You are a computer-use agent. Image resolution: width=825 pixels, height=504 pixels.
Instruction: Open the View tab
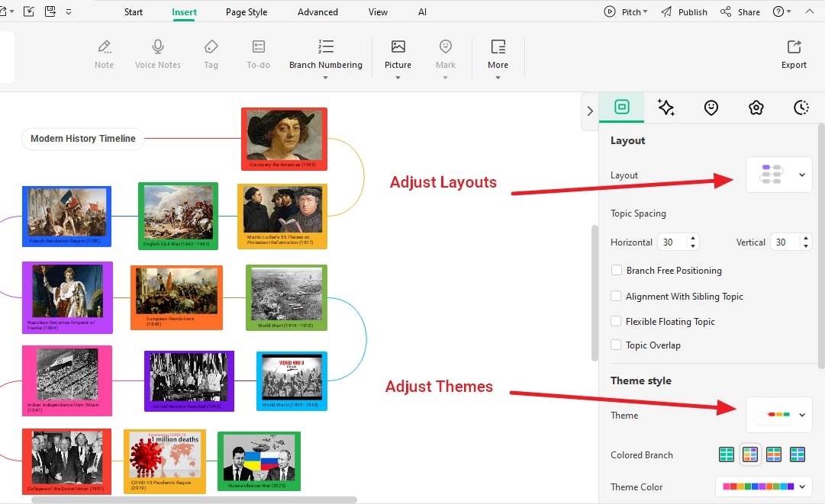click(x=378, y=12)
